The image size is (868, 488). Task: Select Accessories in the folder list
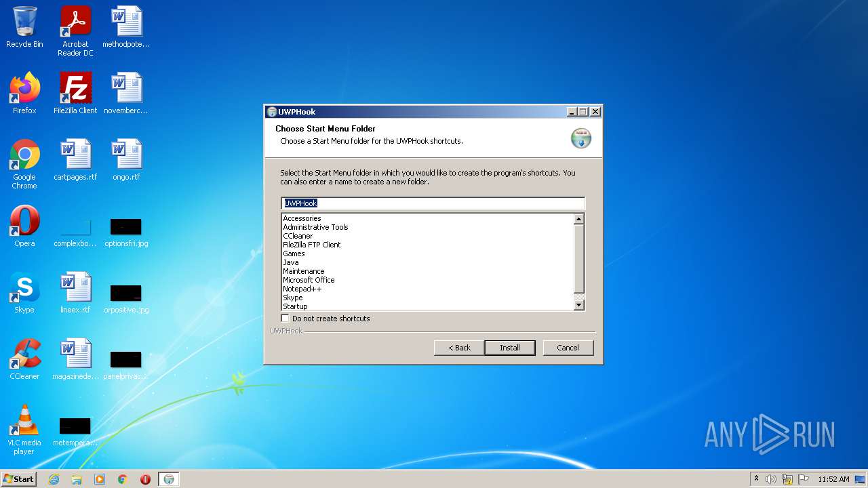(x=302, y=218)
